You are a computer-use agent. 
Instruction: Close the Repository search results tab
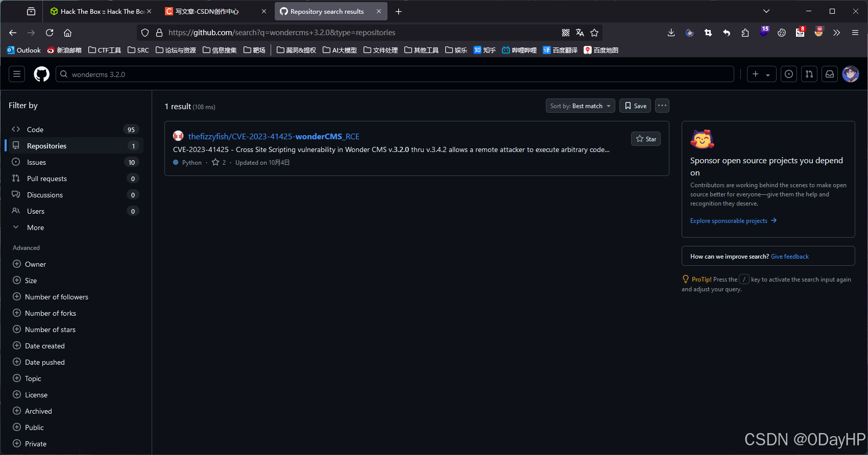coord(379,11)
